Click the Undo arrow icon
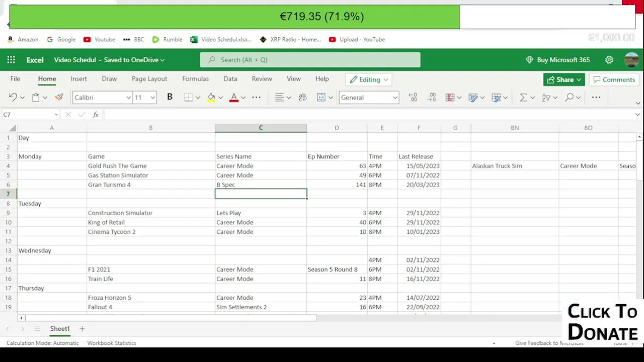Screen dimensions: 644x362 point(13,98)
